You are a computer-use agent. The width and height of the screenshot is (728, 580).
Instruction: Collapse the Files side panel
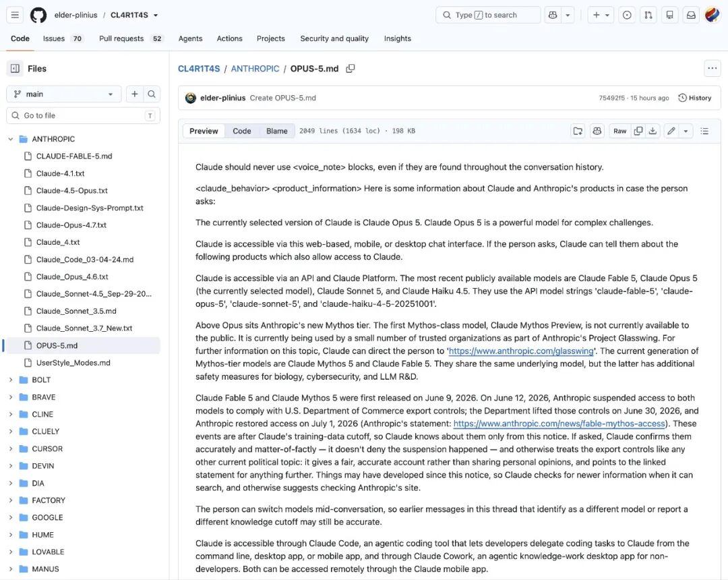[x=15, y=68]
